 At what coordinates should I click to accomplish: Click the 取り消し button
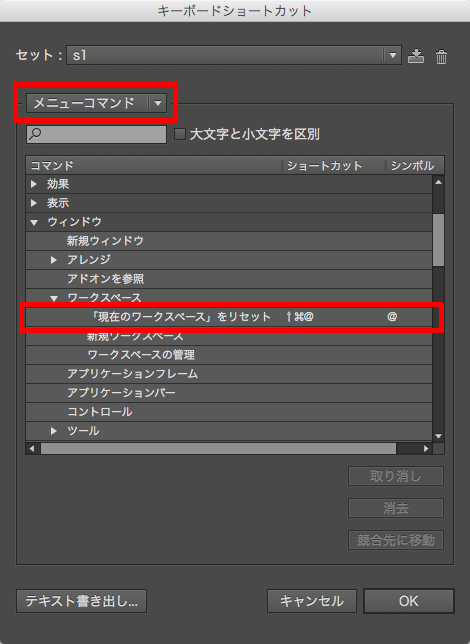[x=396, y=476]
